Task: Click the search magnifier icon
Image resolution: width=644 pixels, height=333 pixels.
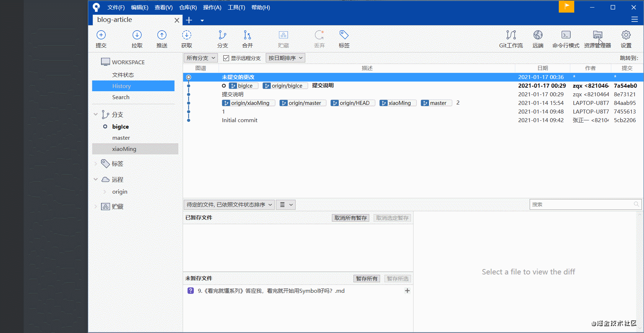Action: coord(636,204)
